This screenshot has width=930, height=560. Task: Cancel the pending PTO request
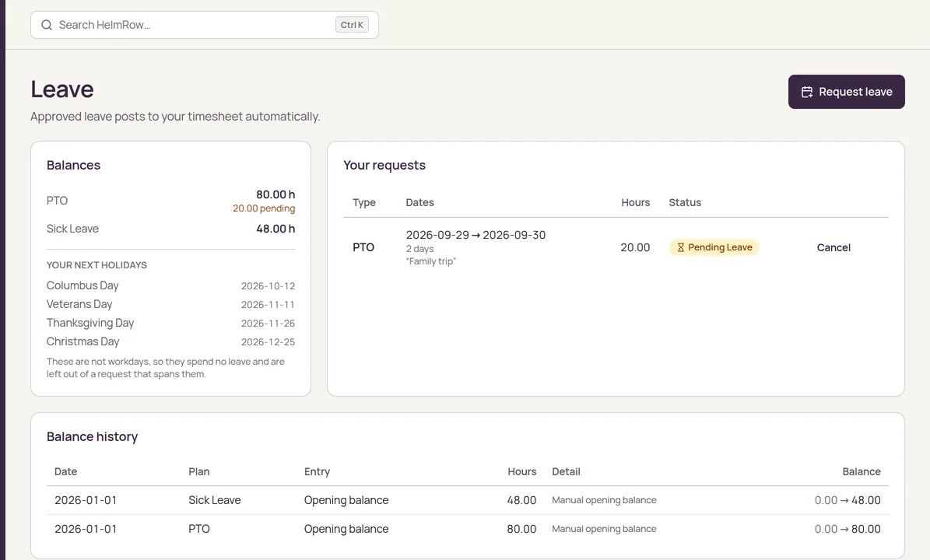click(x=833, y=247)
